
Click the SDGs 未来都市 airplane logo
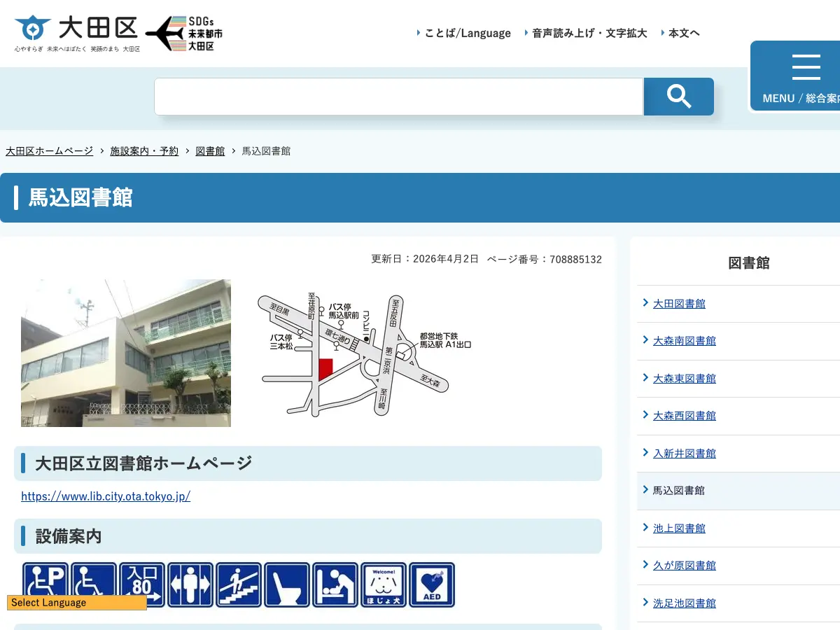(x=184, y=34)
